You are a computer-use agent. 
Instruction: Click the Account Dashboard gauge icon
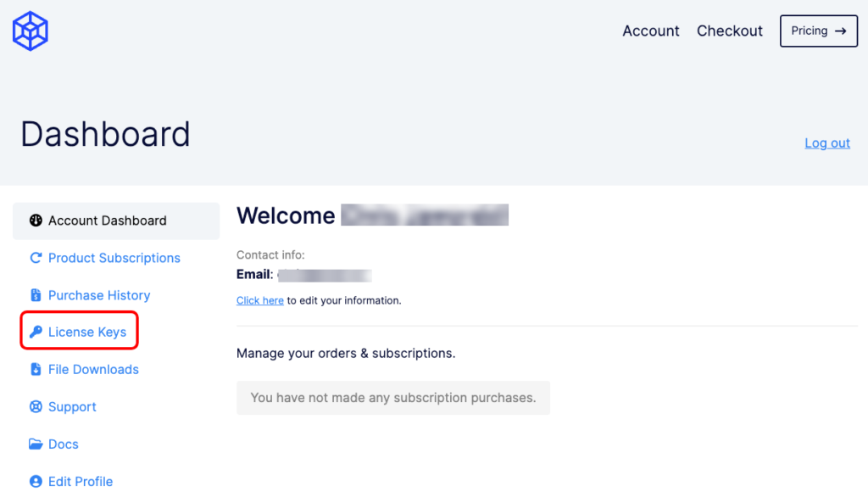point(36,221)
